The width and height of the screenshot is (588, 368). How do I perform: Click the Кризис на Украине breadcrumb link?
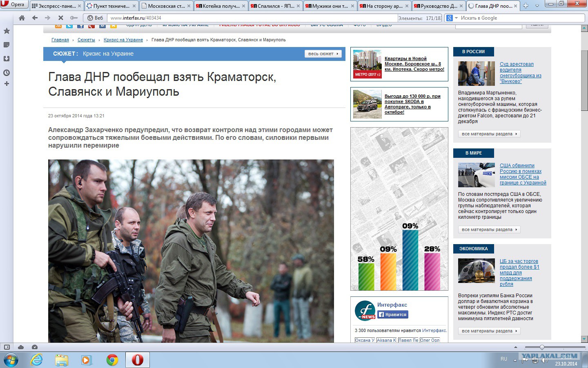(x=123, y=40)
